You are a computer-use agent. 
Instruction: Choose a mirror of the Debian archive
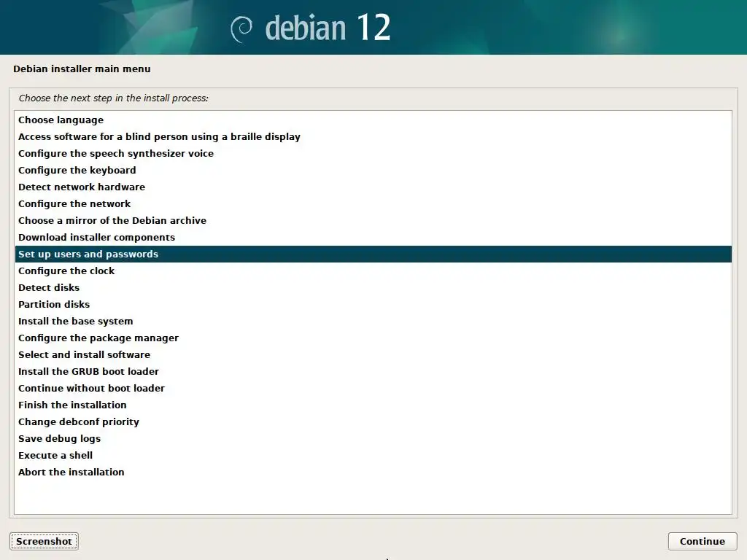pos(373,220)
